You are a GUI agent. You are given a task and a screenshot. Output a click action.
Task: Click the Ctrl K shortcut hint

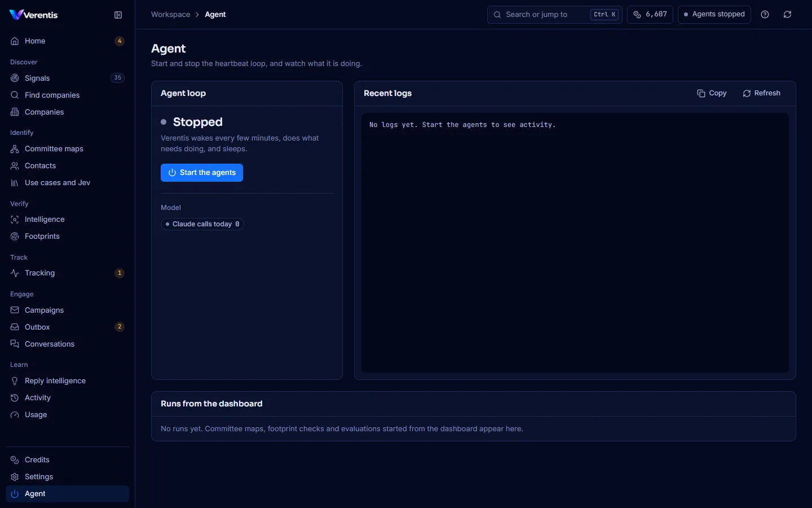(x=604, y=15)
